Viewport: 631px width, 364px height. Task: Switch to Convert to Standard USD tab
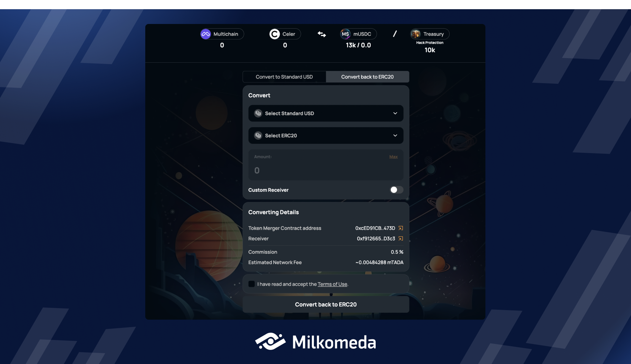(x=284, y=76)
